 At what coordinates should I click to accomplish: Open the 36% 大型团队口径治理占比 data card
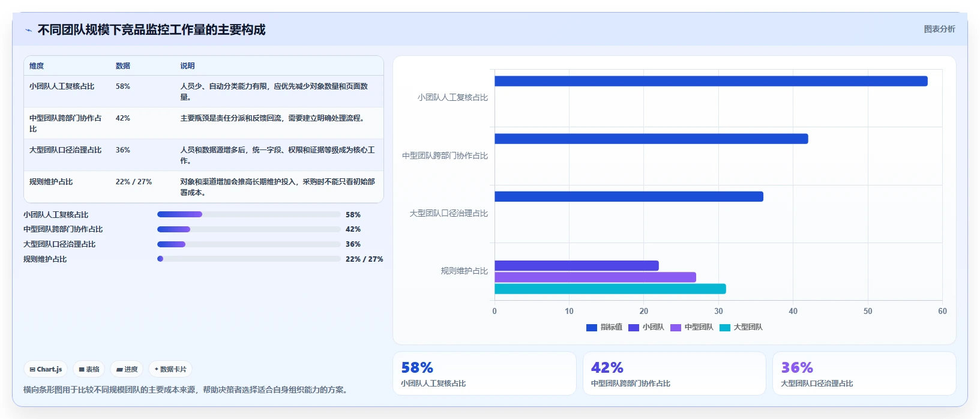click(864, 373)
